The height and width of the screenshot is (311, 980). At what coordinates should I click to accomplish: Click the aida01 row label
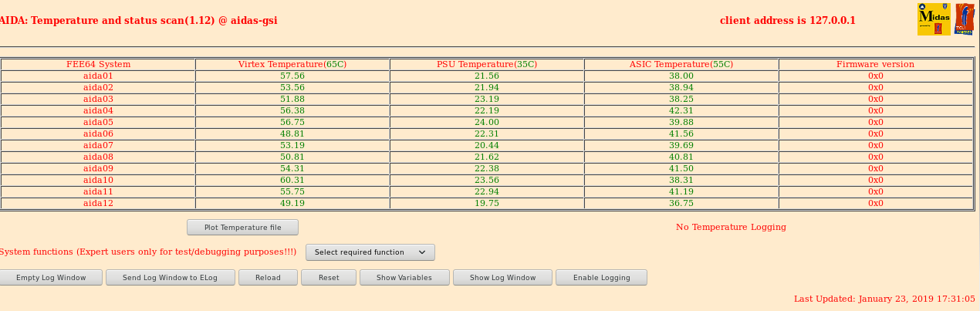coord(98,76)
